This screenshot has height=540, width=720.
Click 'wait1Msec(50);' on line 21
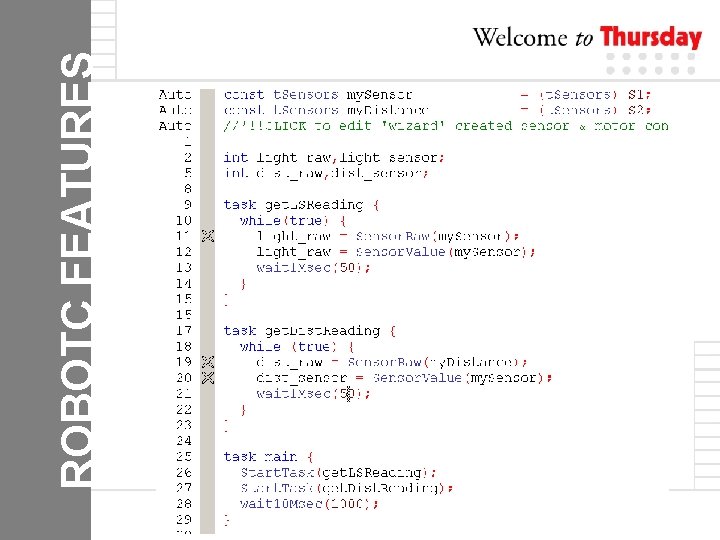pyautogui.click(x=313, y=394)
